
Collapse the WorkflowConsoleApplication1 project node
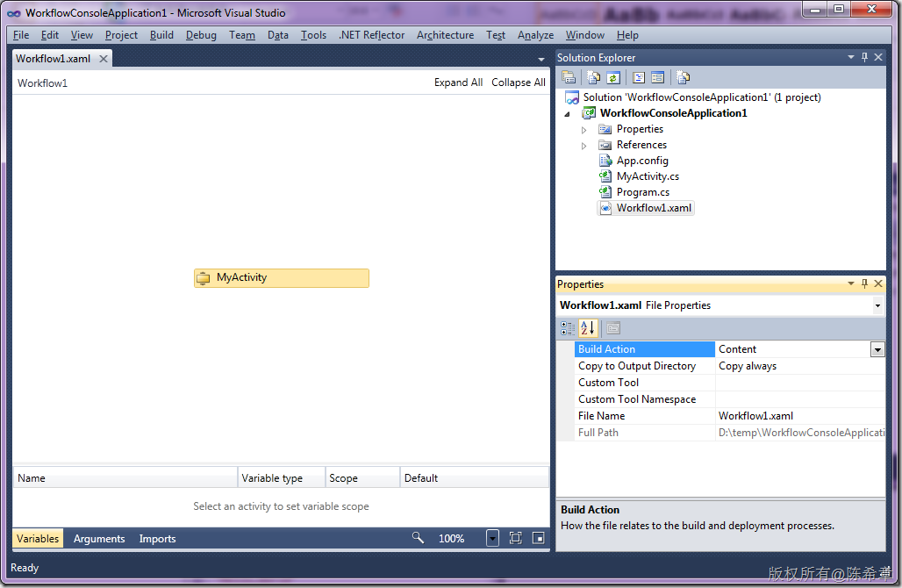[x=567, y=114]
